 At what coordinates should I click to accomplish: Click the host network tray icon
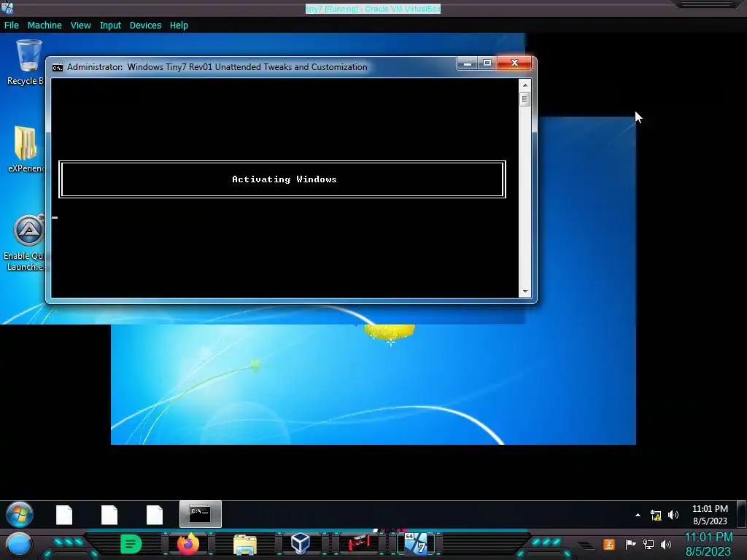649,544
